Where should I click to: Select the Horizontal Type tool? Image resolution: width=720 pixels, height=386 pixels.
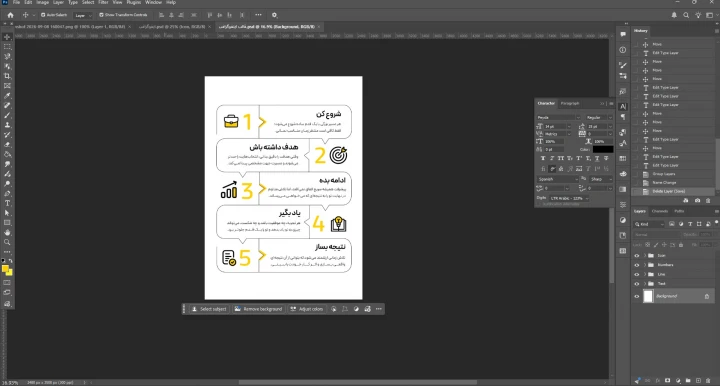(x=7, y=203)
